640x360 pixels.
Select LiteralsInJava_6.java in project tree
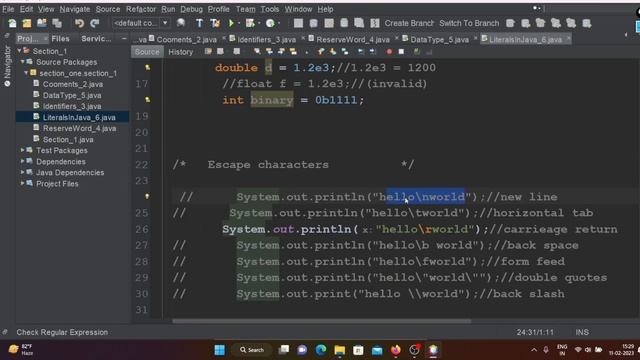[x=79, y=117]
